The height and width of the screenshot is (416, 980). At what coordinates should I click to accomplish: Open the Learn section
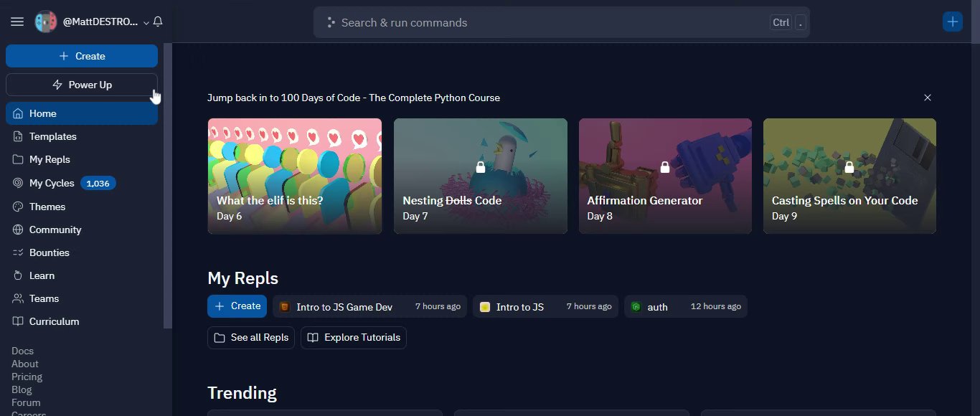[82, 275]
